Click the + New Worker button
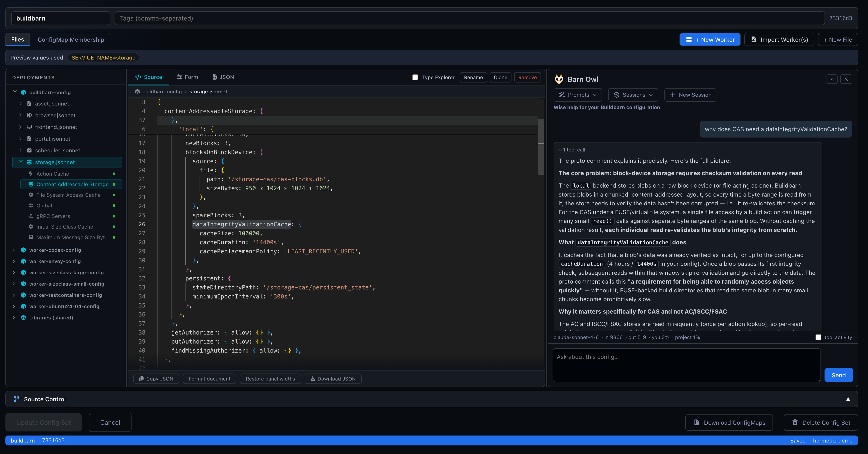Viewport: 868px width, 454px height. [710, 39]
